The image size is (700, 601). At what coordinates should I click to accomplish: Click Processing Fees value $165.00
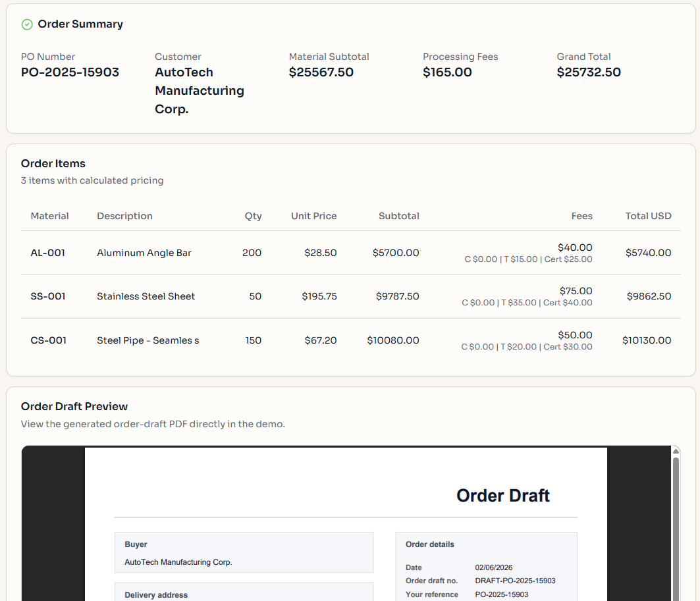tap(447, 72)
